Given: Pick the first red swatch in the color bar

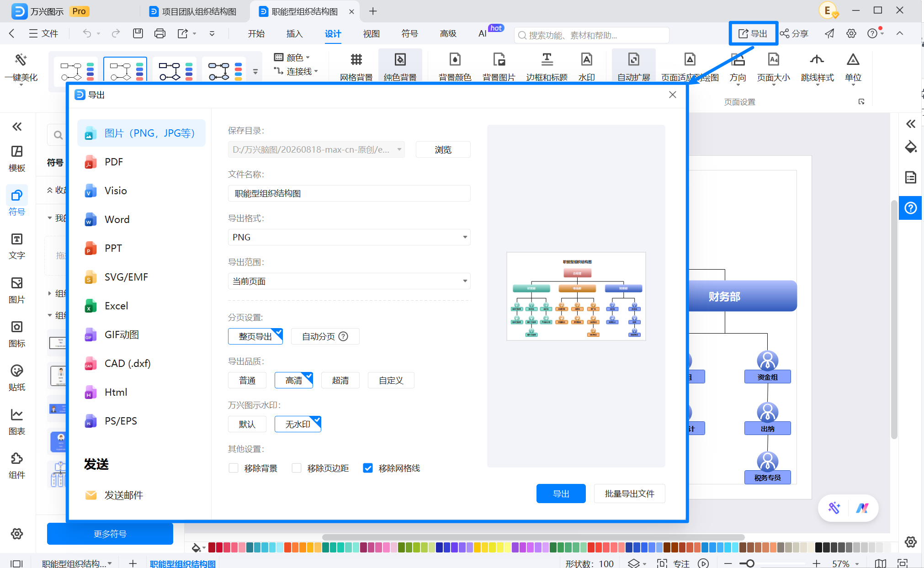Looking at the screenshot, I should 212,547.
